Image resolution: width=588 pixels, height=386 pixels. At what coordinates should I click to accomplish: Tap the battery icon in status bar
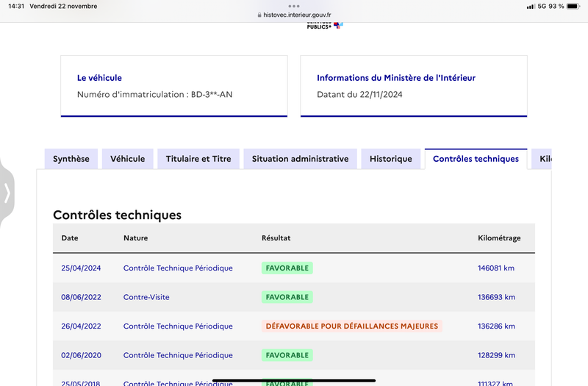click(573, 7)
